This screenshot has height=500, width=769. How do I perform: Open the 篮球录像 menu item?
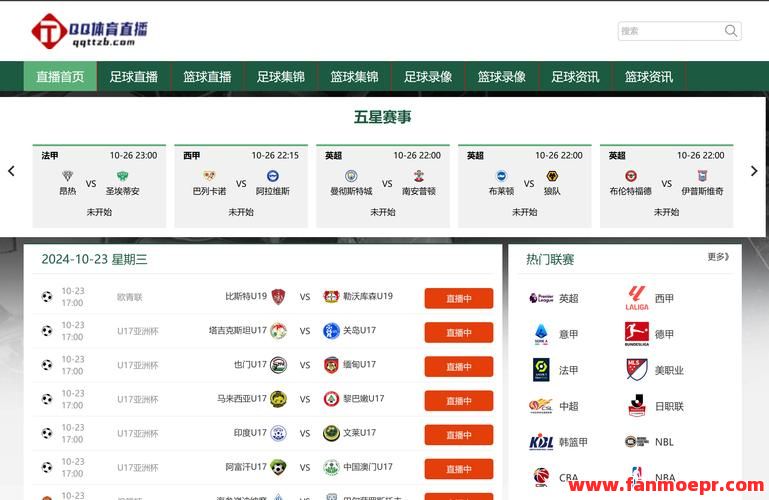pos(502,76)
